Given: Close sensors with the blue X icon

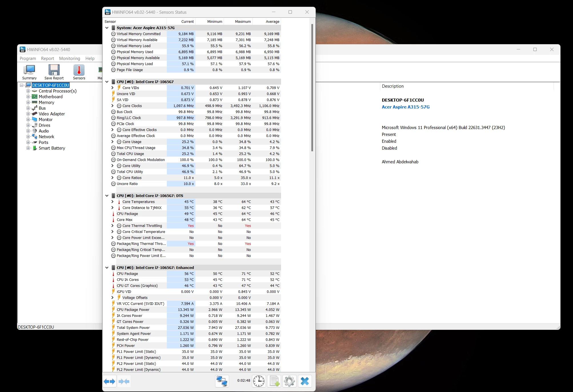Looking at the screenshot, I should [305, 381].
